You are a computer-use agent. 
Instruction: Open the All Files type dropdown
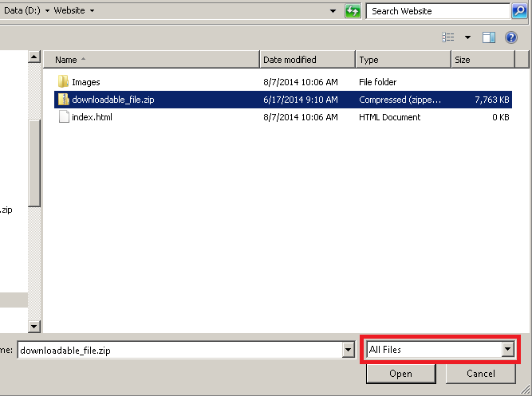point(507,350)
